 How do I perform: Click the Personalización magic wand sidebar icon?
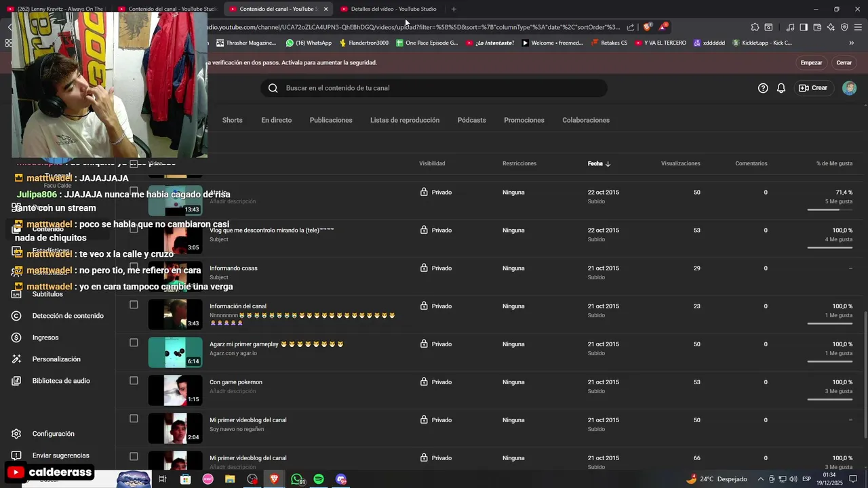click(17, 359)
